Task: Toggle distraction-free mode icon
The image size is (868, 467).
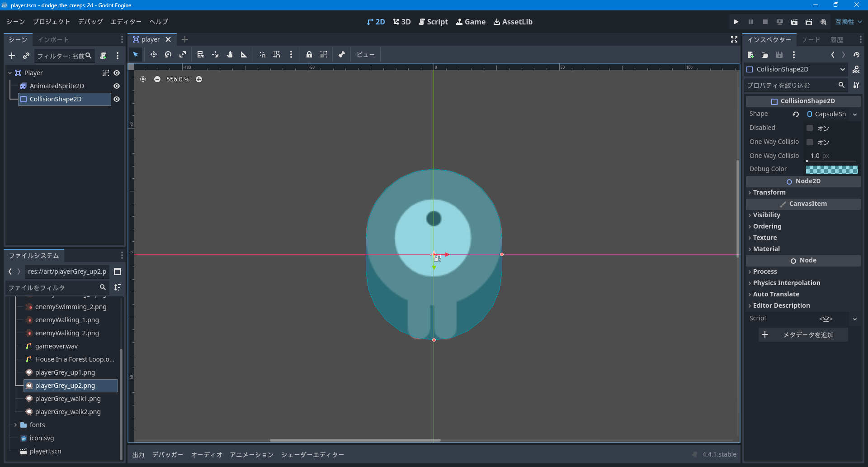Action: click(x=734, y=40)
